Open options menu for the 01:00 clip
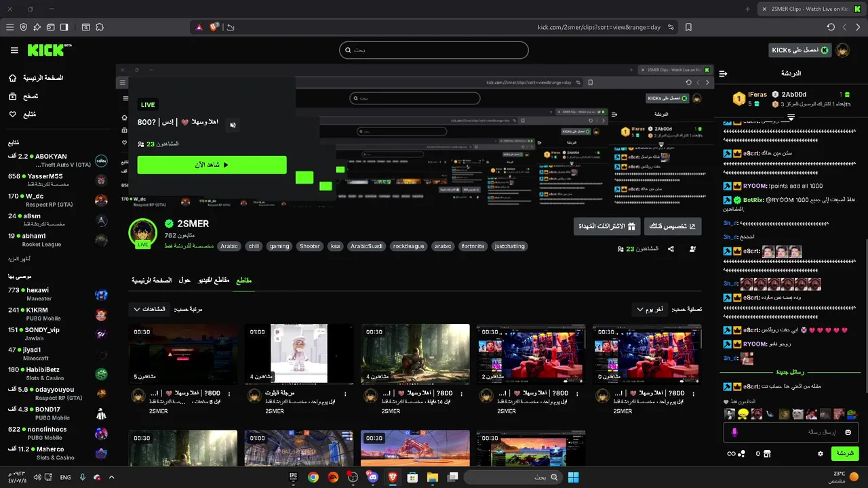 coord(345,393)
